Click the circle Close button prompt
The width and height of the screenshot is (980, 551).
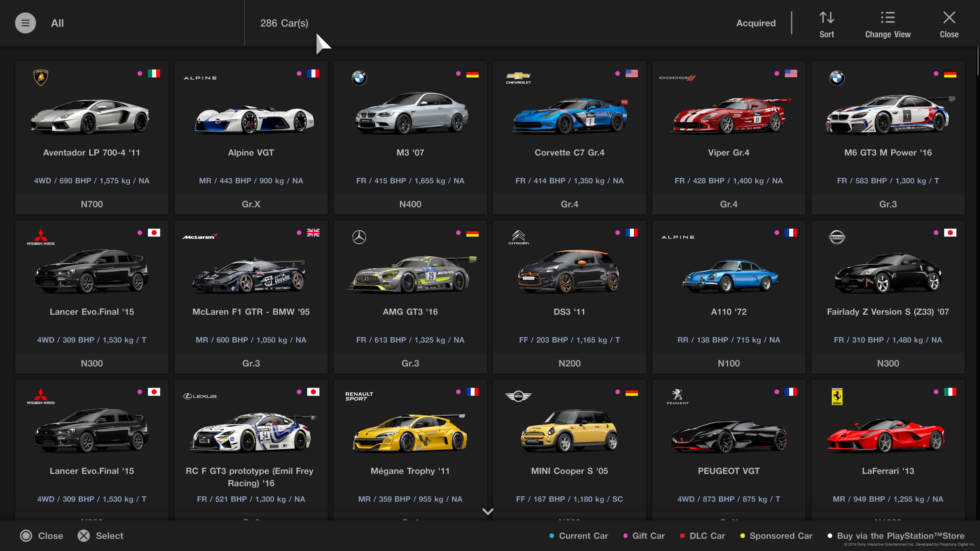(41, 536)
